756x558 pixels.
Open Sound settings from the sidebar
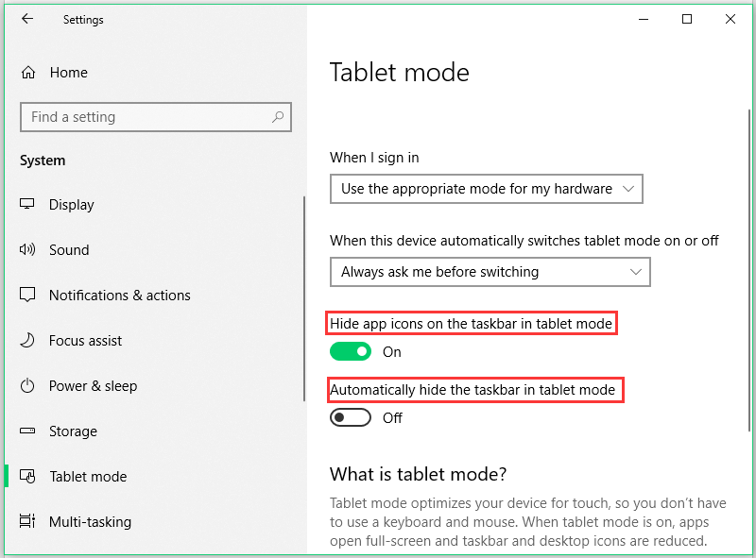pos(27,249)
